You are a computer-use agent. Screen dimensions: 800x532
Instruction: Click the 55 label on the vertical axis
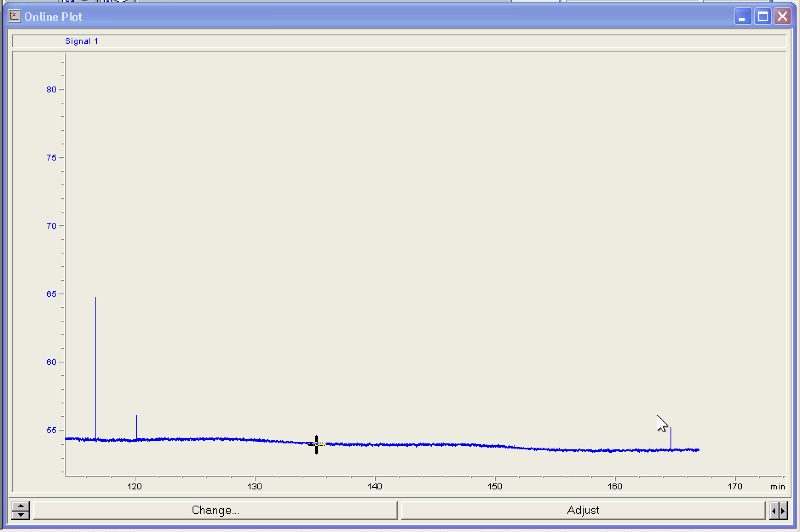pyautogui.click(x=52, y=430)
